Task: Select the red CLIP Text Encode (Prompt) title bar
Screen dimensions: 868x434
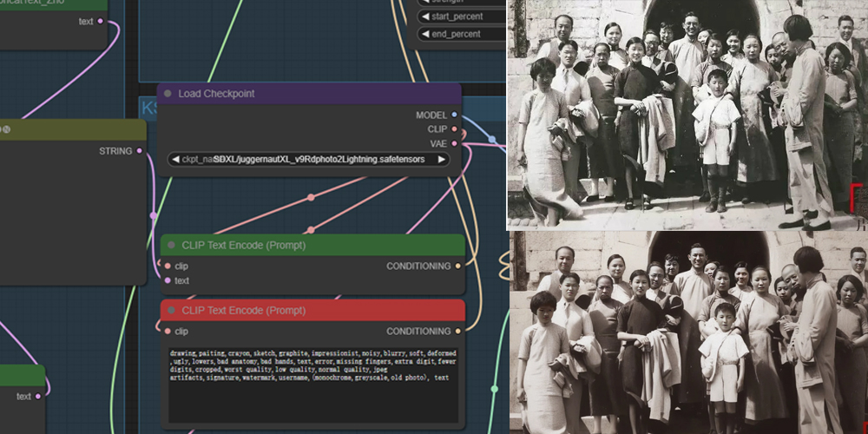Action: click(312, 311)
